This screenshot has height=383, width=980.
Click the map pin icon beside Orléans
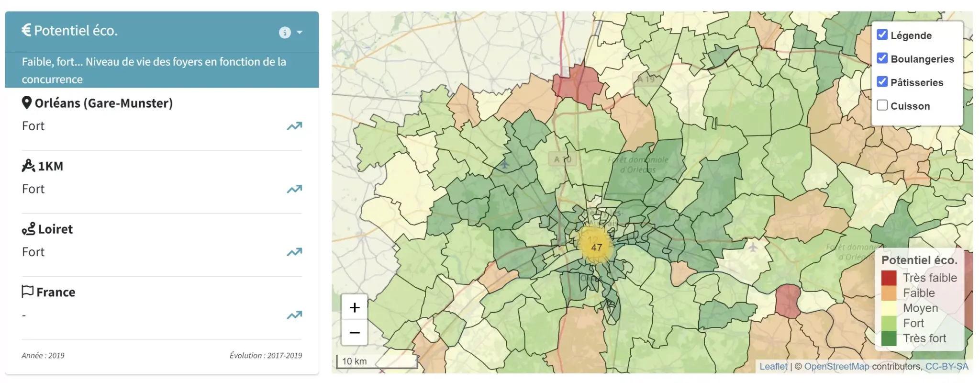(x=27, y=103)
